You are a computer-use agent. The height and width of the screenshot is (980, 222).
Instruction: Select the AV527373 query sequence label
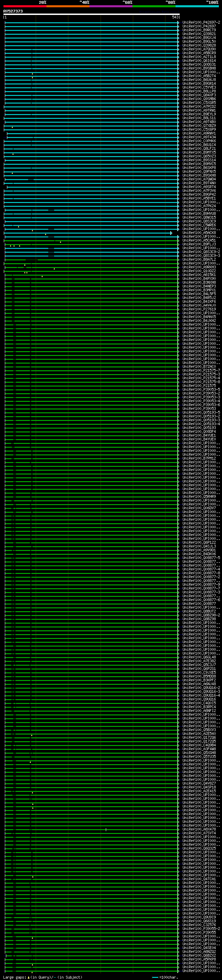(x=13, y=11)
